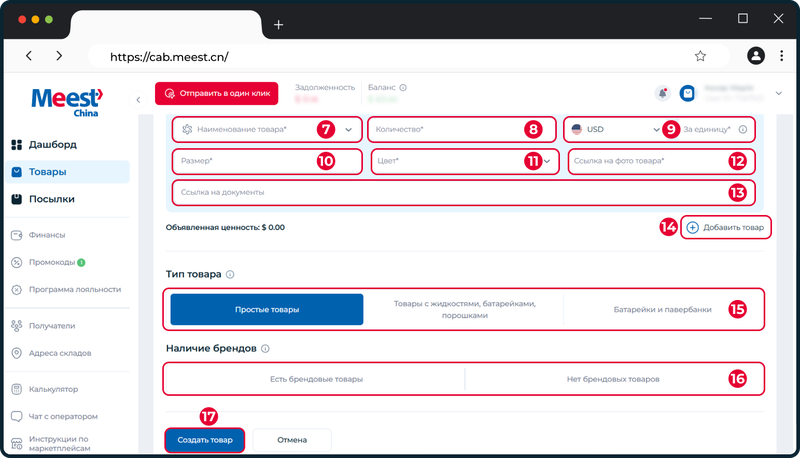The height and width of the screenshot is (458, 800).
Task: Click the Объявленная ценность: $ 0.00 text
Action: 225,227
